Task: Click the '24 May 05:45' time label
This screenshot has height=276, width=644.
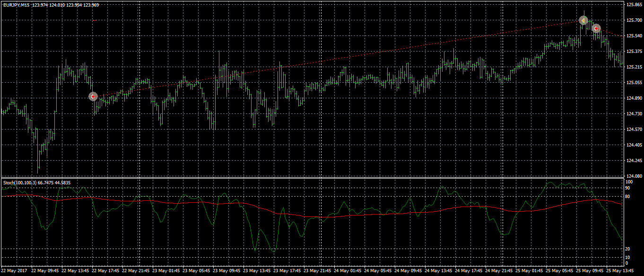Action: point(378,271)
